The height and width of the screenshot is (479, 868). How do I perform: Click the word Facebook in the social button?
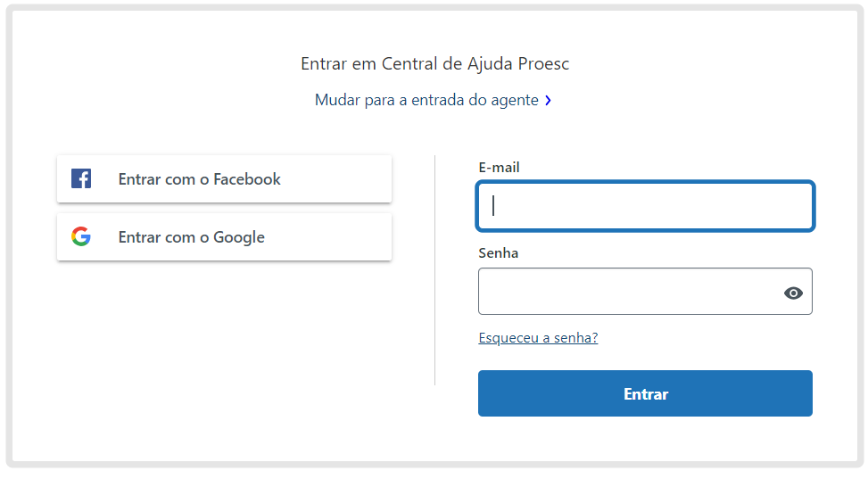[247, 179]
